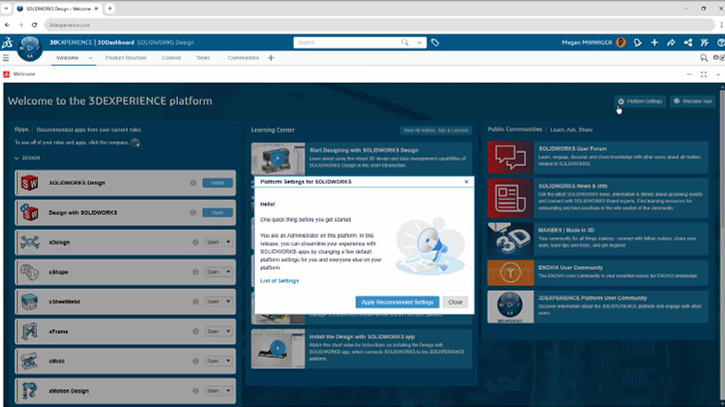
Task: Show info for xShape app
Action: (196, 272)
